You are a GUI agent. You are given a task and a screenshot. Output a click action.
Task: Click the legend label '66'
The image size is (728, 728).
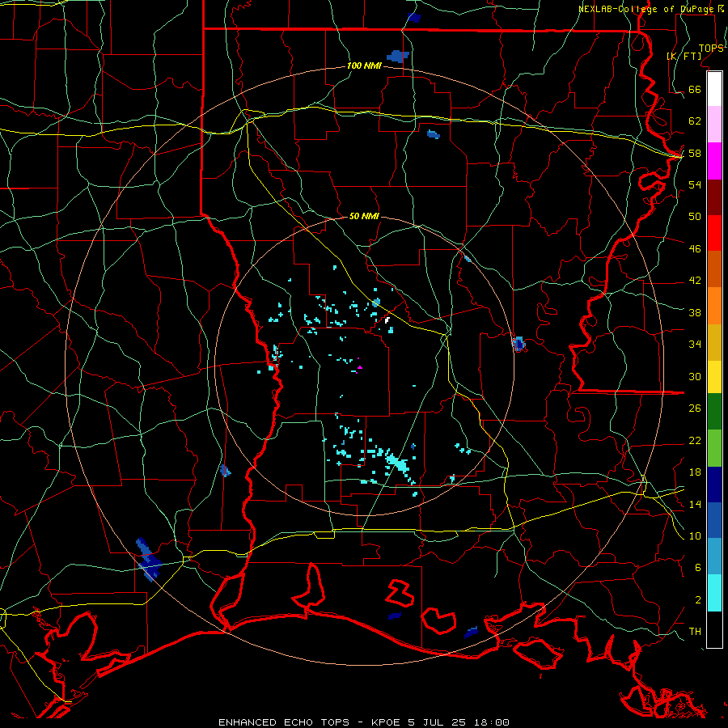(695, 89)
